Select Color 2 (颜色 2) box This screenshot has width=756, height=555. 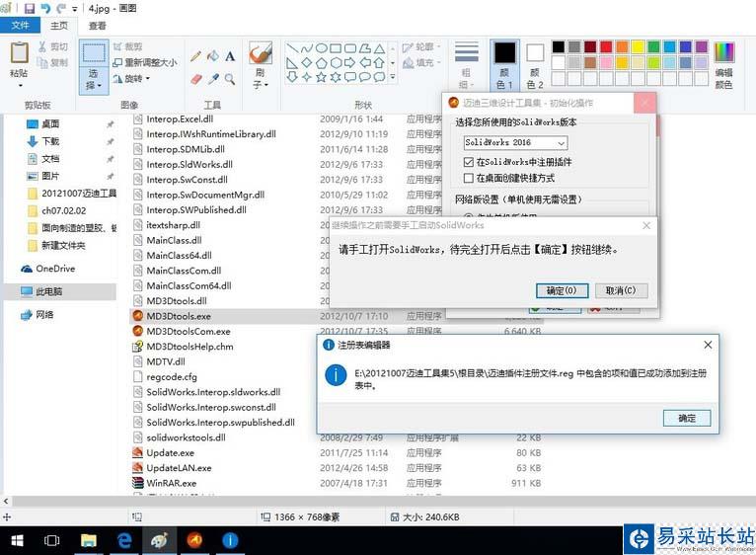coord(535,65)
